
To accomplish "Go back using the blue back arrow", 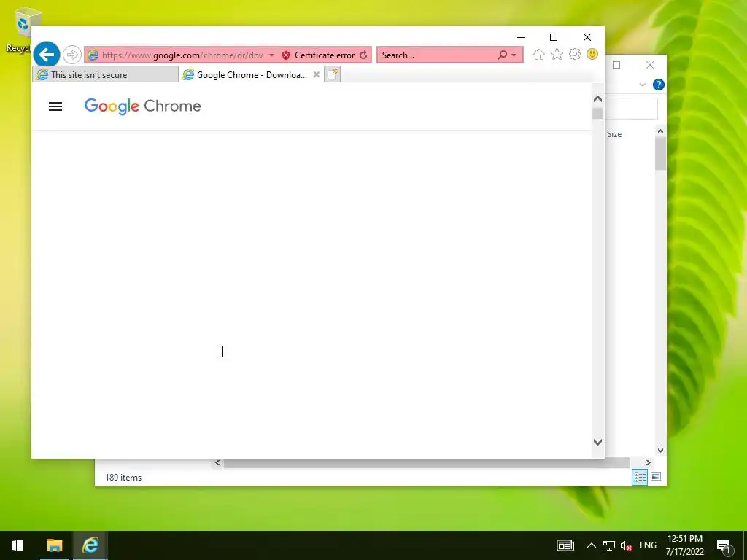I will [x=47, y=55].
